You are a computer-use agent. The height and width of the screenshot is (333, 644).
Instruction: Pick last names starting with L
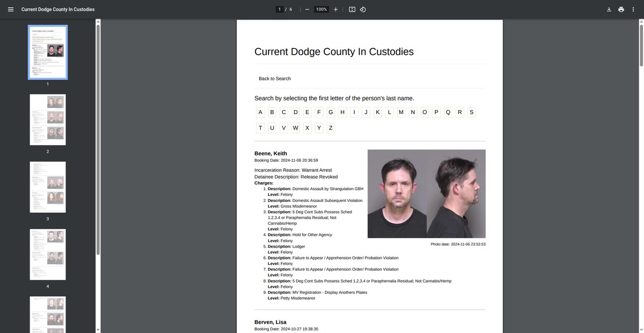pos(390,112)
